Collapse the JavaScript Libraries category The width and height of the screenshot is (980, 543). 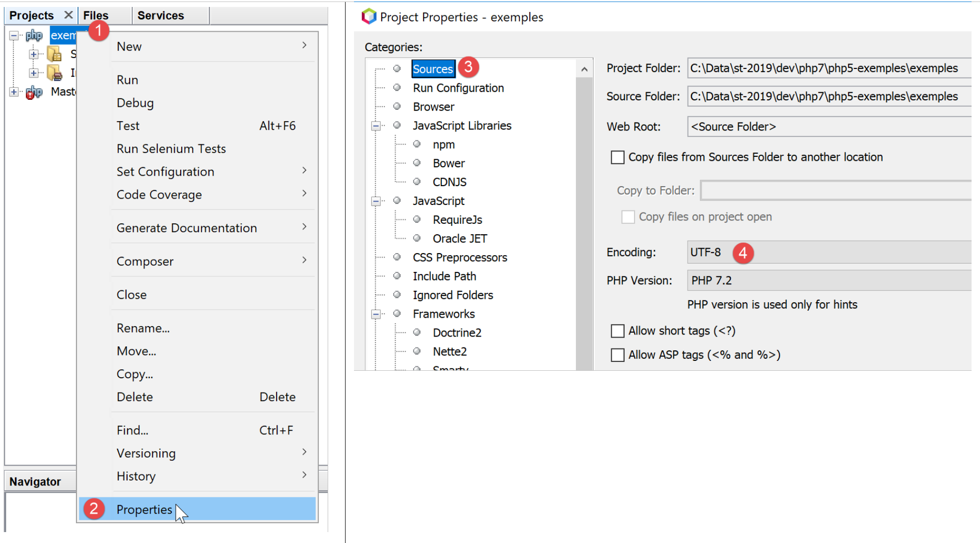pyautogui.click(x=376, y=126)
